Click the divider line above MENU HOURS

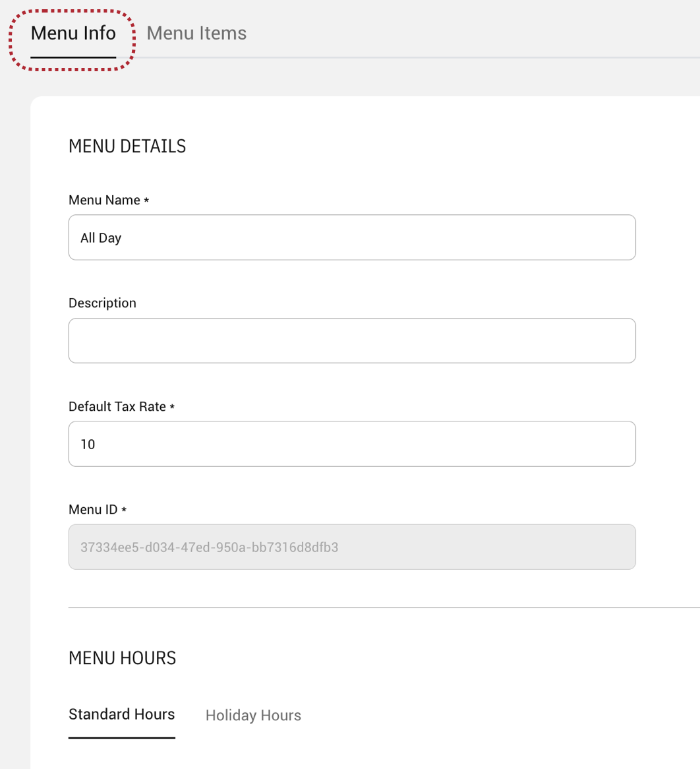(384, 607)
